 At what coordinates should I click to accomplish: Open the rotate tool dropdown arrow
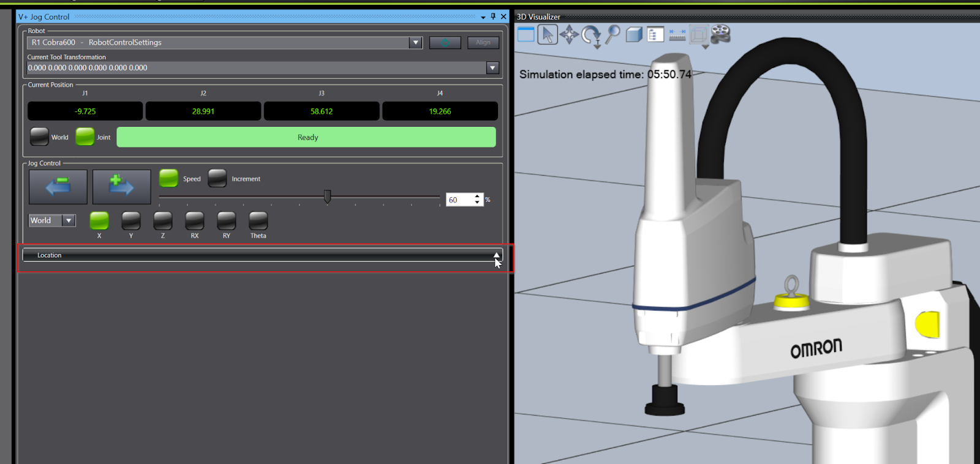[597, 46]
